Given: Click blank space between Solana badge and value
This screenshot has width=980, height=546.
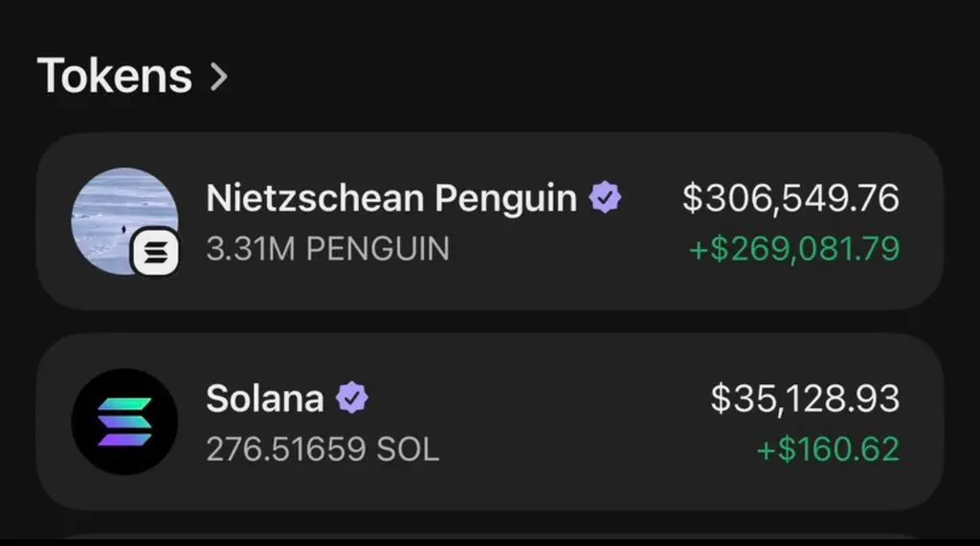Looking at the screenshot, I should pyautogui.click(x=536, y=398).
